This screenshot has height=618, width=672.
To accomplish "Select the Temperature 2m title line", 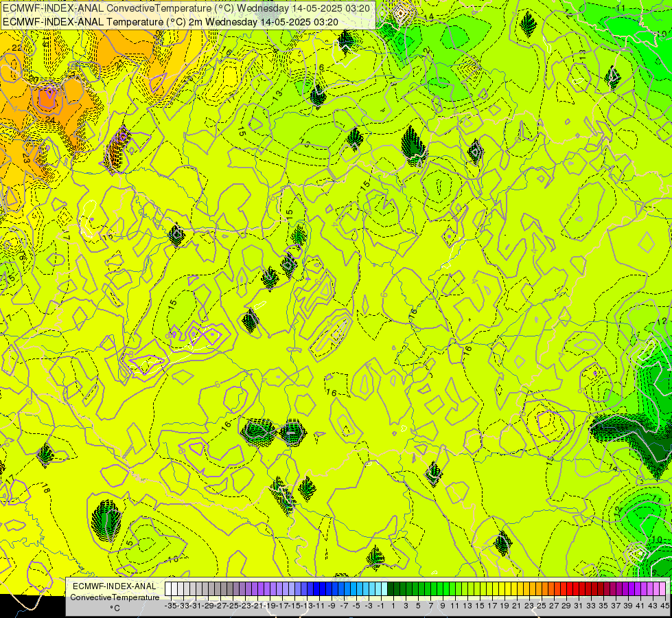I will (170, 22).
